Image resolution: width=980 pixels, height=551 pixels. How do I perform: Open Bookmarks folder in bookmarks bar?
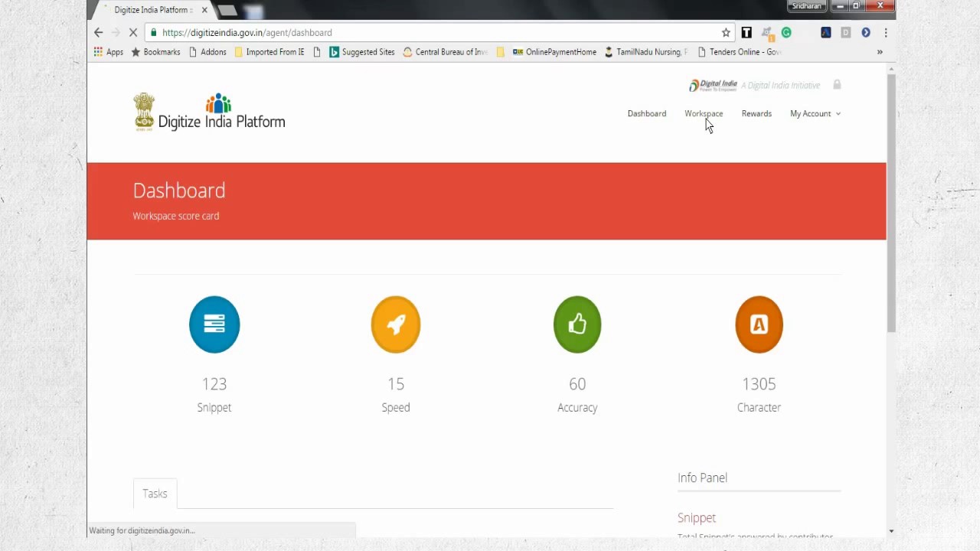click(156, 52)
